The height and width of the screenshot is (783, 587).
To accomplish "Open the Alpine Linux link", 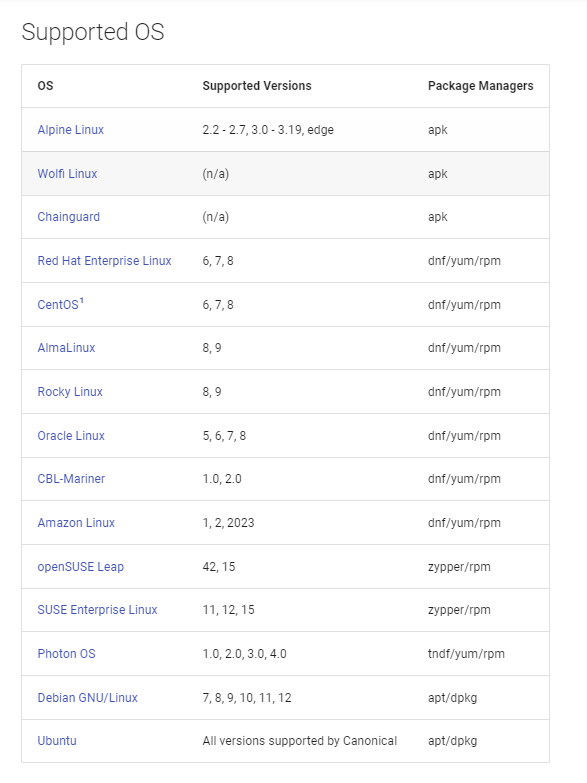I will click(x=70, y=130).
